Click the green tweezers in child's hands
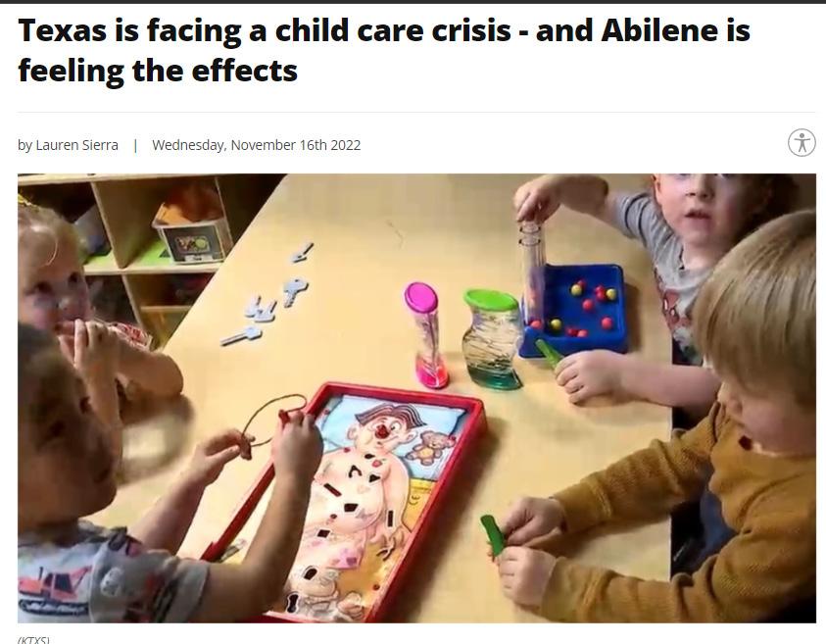 pyautogui.click(x=494, y=535)
